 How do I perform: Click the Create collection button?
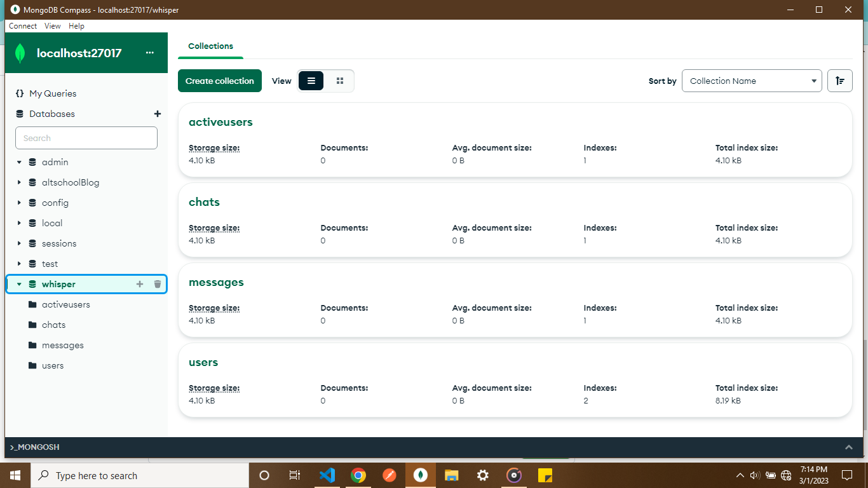[219, 81]
